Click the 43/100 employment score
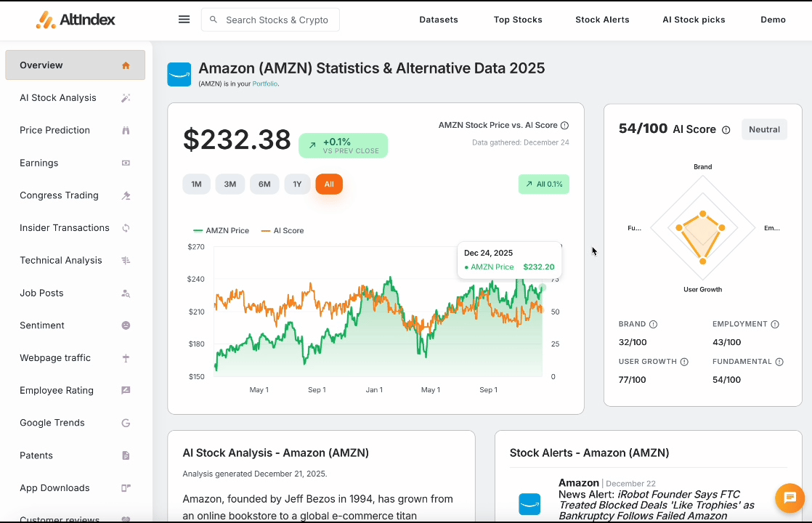Screen dimensions: 812x523 pyautogui.click(x=726, y=342)
